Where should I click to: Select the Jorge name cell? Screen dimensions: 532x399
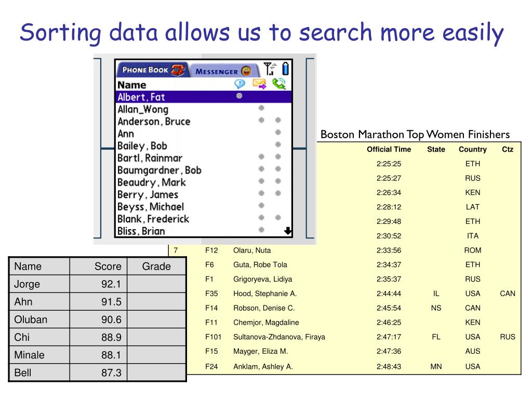pos(39,284)
